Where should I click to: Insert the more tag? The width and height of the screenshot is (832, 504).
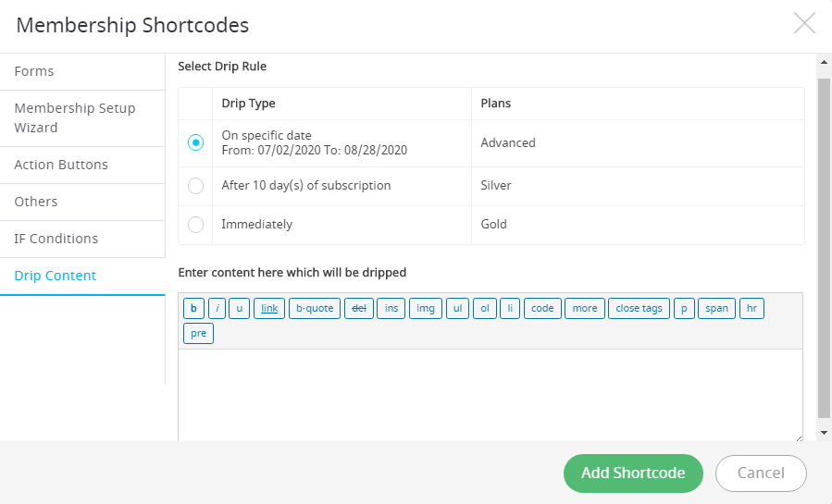point(585,309)
